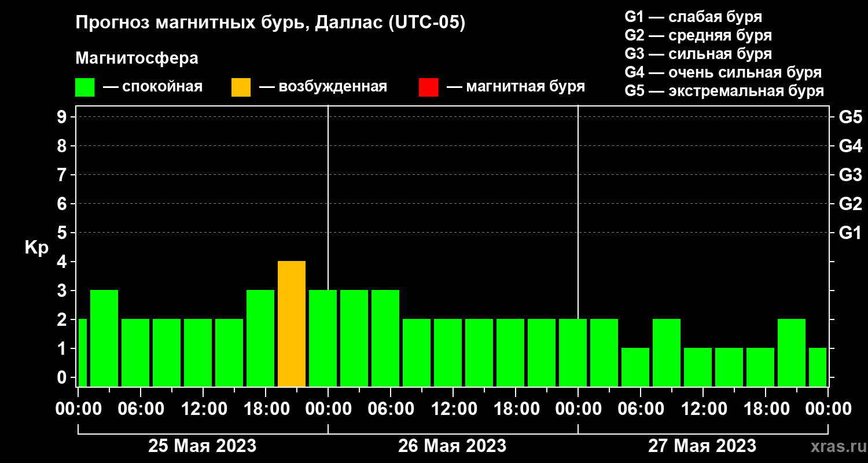Click the 27 Мая 2023 date label
The width and height of the screenshot is (868, 463).
702,446
